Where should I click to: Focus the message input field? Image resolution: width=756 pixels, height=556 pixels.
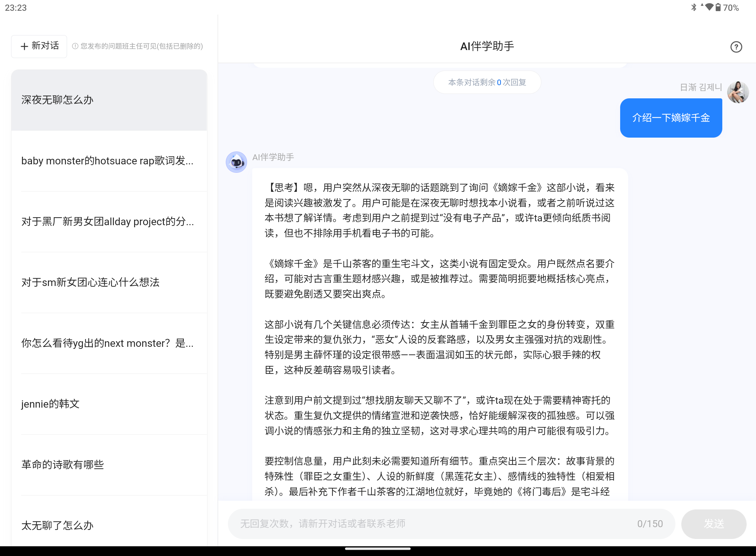click(x=434, y=524)
